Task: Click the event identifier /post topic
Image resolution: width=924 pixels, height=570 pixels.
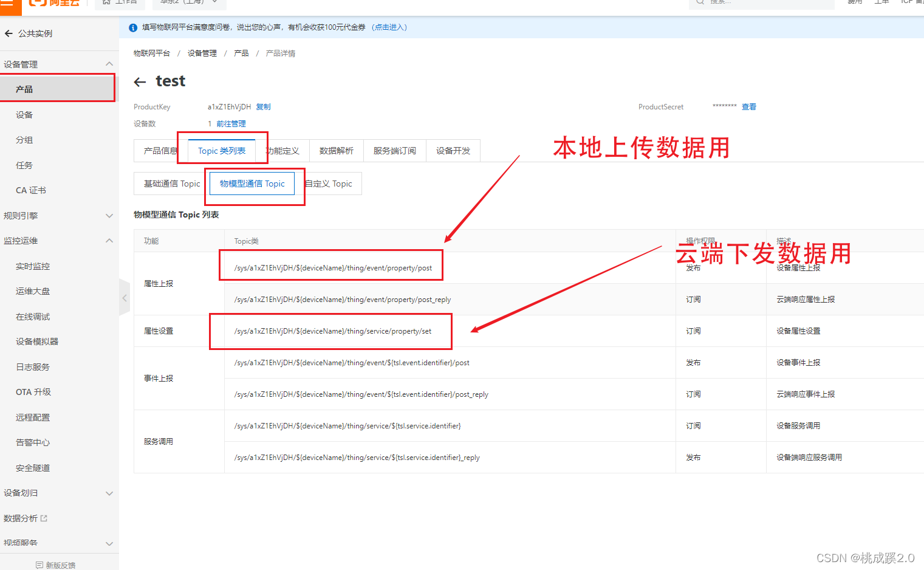Action: (352, 363)
